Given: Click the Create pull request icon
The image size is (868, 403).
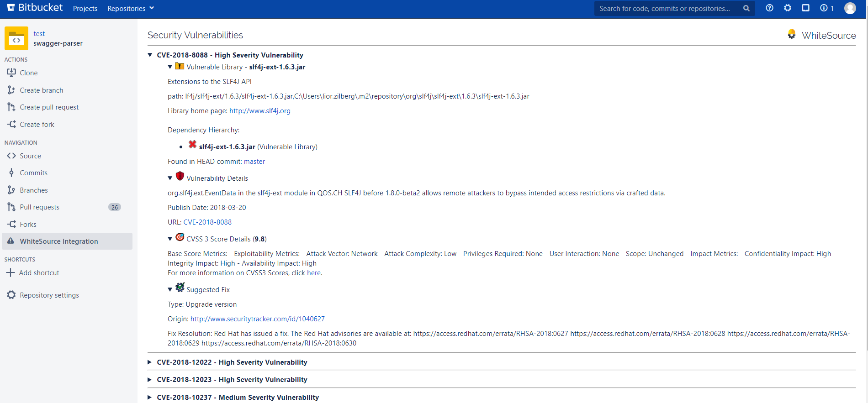Looking at the screenshot, I should coord(11,107).
